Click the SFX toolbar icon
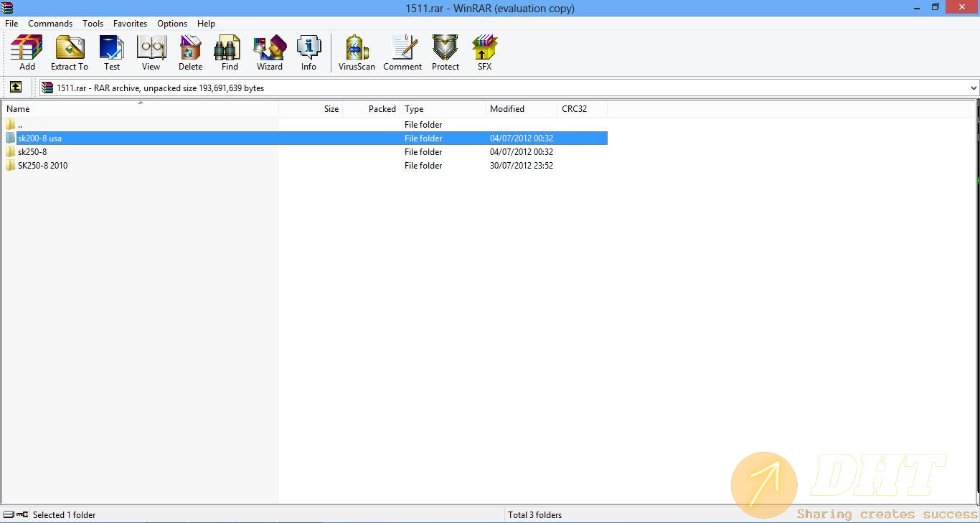This screenshot has height=523, width=980. click(484, 53)
